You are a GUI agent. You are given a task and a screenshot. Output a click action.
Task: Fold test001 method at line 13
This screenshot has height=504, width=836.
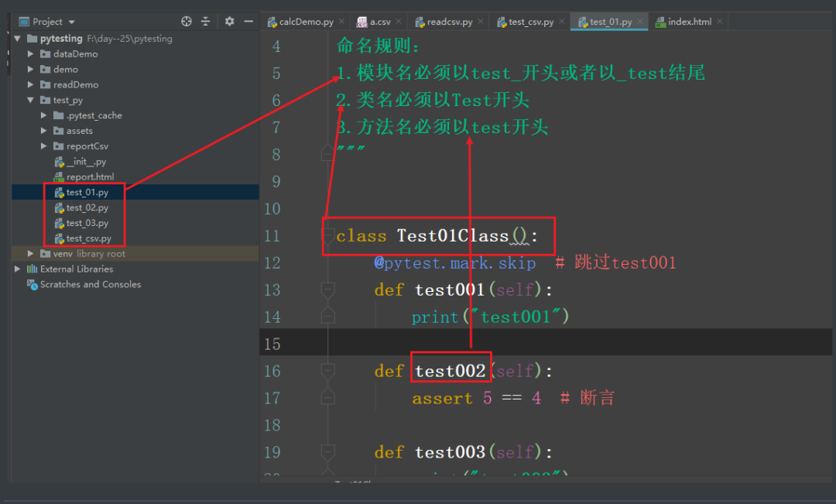coord(328,290)
